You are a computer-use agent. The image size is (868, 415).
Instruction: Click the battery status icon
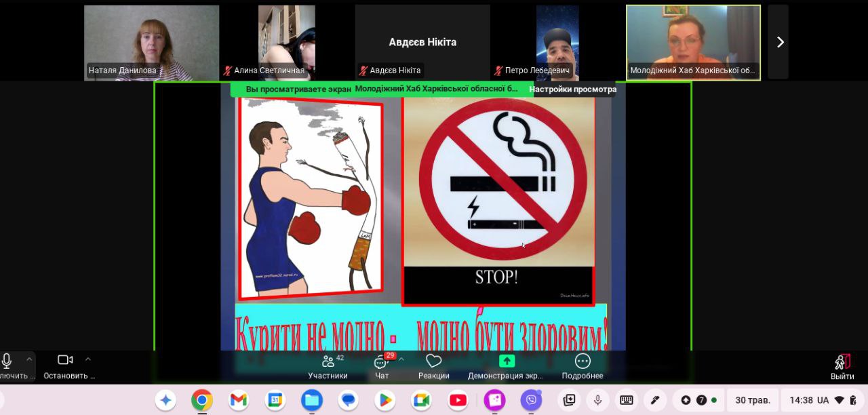pyautogui.click(x=854, y=400)
